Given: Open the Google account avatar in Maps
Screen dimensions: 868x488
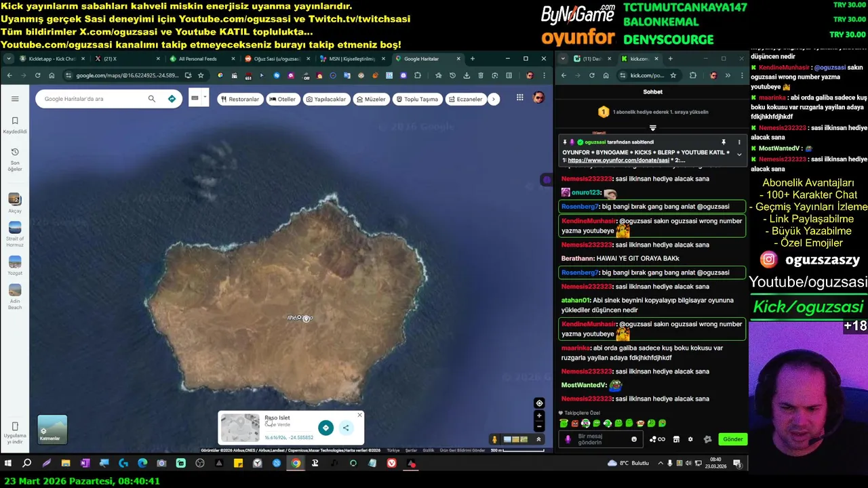Looking at the screenshot, I should 538,98.
